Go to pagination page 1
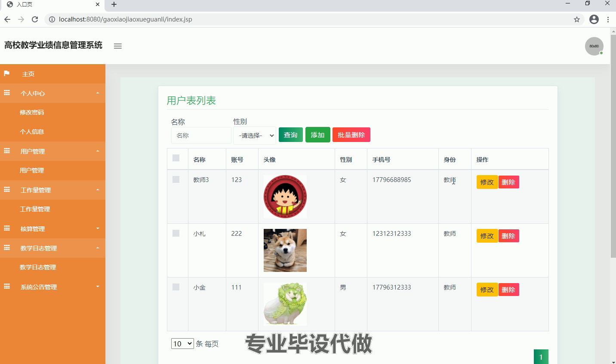Image resolution: width=616 pixels, height=364 pixels. [541, 357]
